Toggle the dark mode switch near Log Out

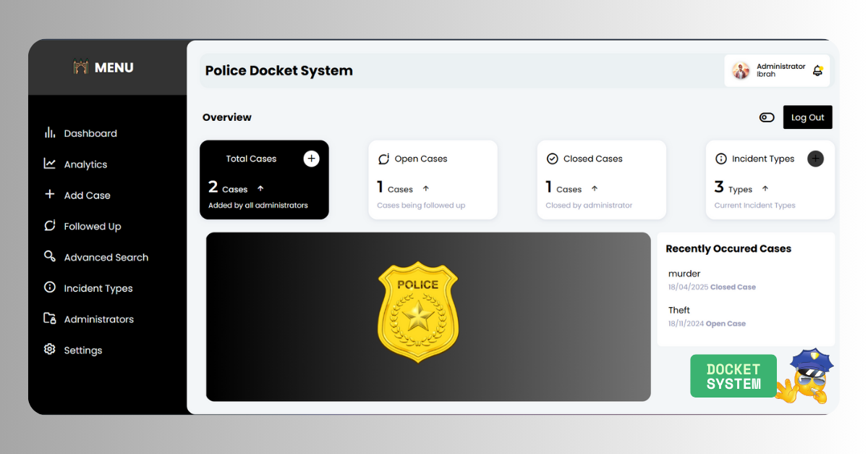click(x=767, y=117)
